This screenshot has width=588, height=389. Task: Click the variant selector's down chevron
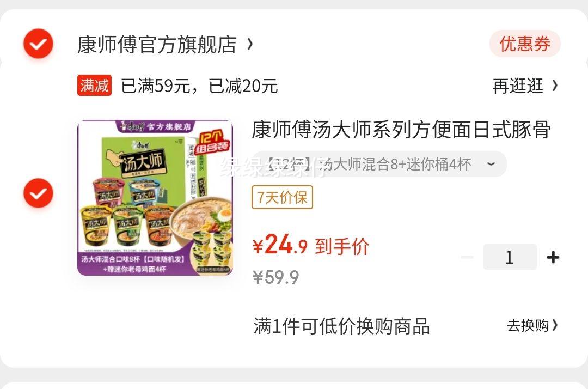(x=491, y=164)
